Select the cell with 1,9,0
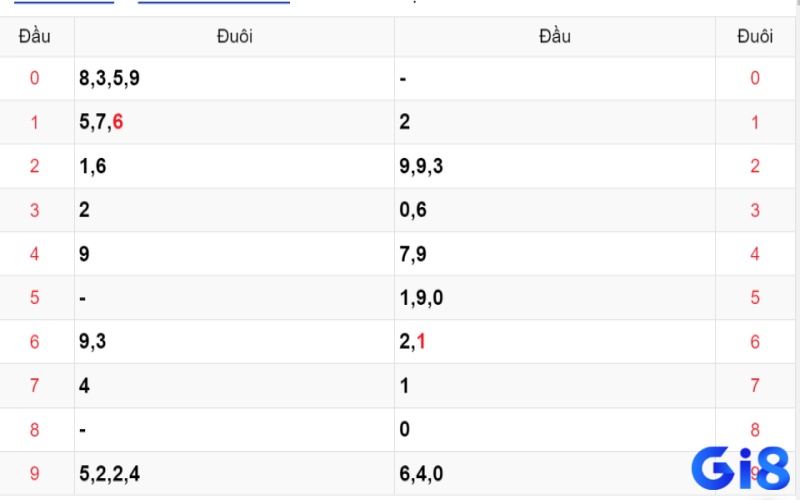 coord(555,298)
